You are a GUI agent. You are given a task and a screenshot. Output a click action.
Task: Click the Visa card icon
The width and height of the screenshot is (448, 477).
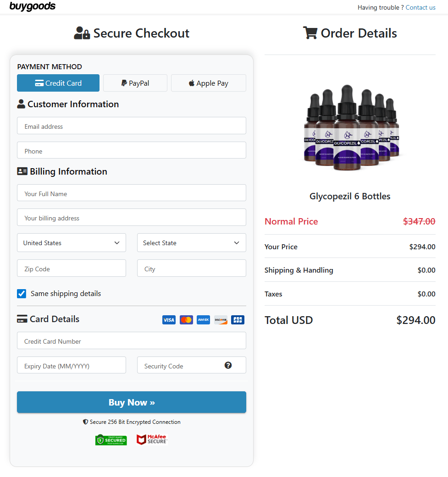(169, 319)
